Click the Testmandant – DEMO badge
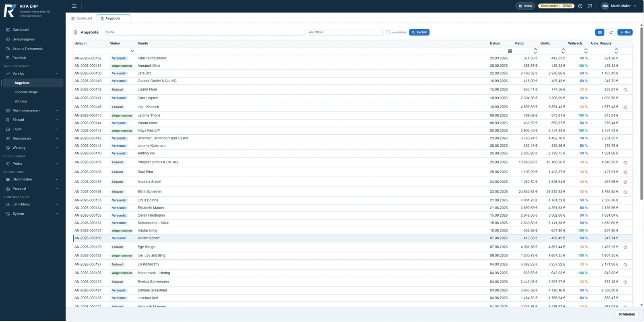This screenshot has width=644, height=322. (x=556, y=6)
